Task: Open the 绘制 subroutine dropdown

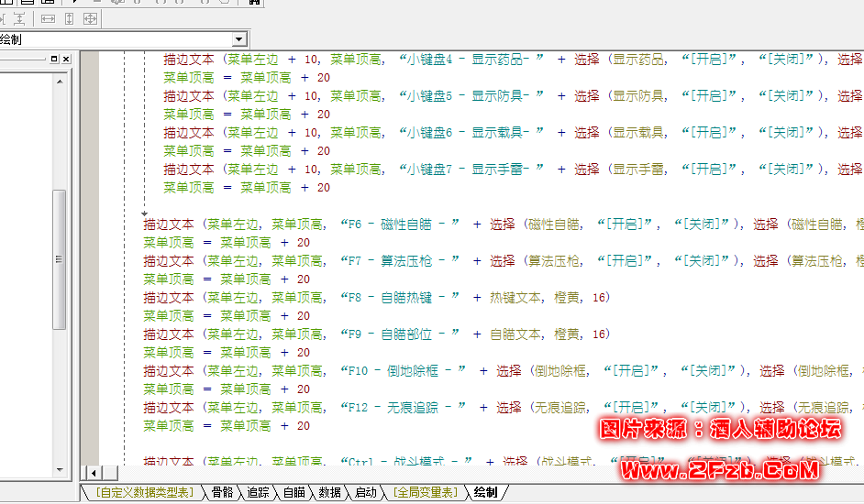Action: pos(239,39)
